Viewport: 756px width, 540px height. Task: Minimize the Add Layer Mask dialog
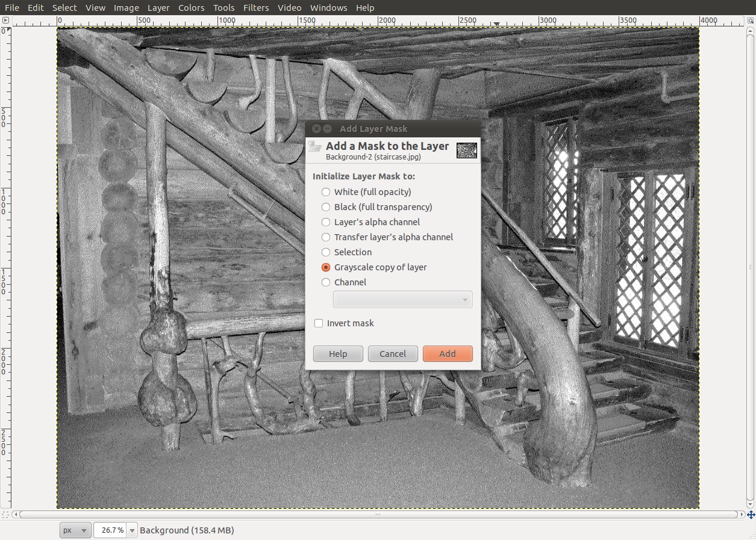(x=328, y=129)
